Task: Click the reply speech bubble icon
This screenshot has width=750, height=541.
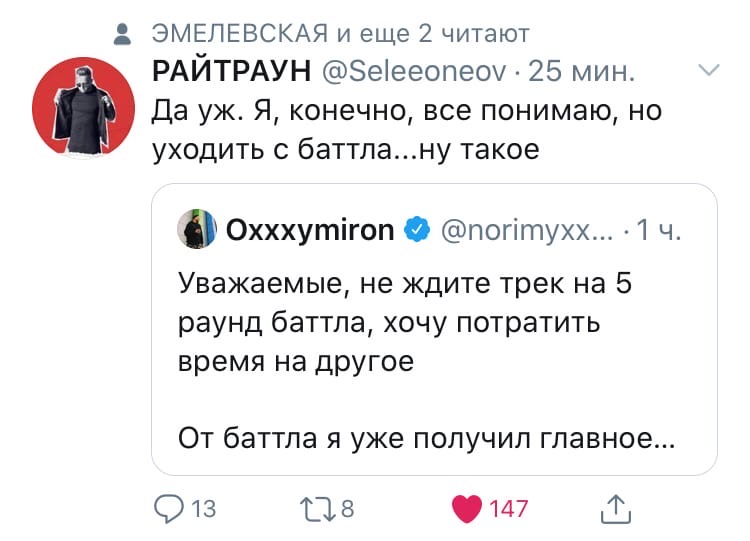Action: pos(170,508)
